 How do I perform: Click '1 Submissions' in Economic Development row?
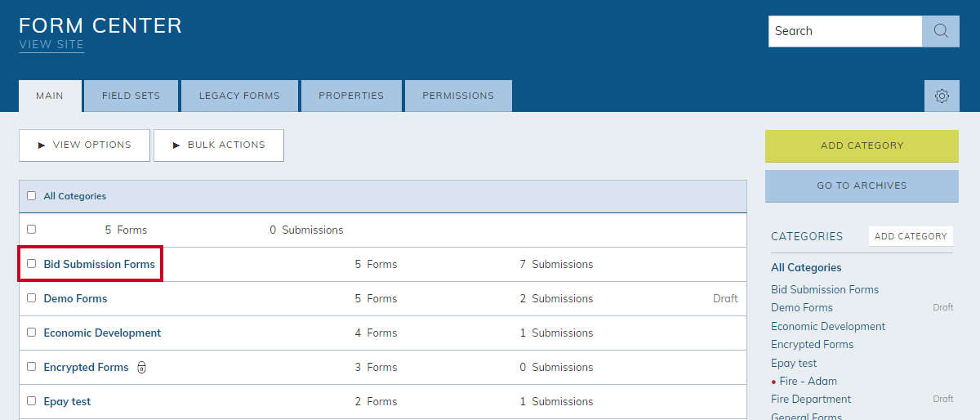pyautogui.click(x=556, y=333)
